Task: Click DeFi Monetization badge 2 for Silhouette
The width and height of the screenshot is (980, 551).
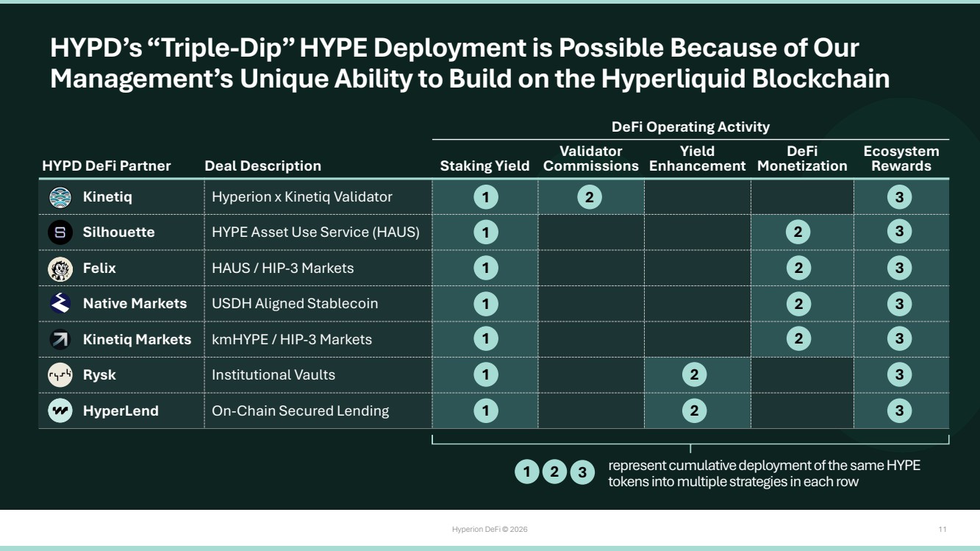Action: (x=798, y=232)
